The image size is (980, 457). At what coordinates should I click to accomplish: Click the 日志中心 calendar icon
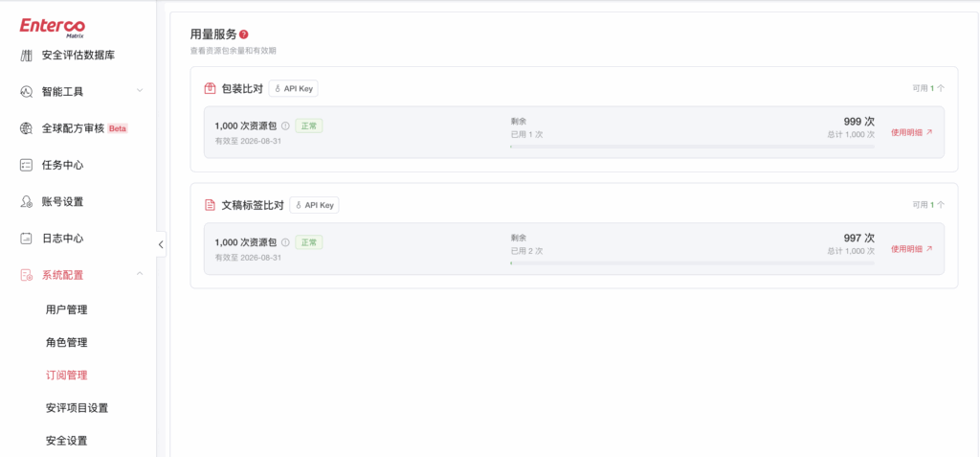click(26, 239)
